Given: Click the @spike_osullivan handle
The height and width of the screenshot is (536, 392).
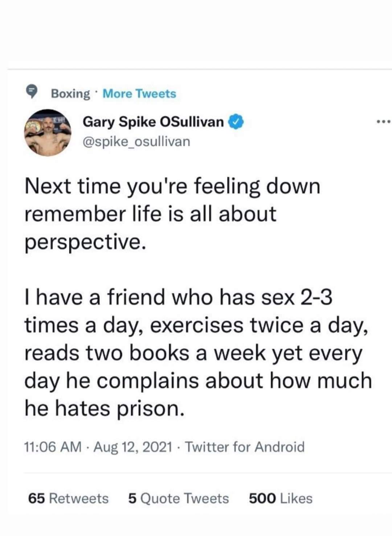Looking at the screenshot, I should [136, 141].
